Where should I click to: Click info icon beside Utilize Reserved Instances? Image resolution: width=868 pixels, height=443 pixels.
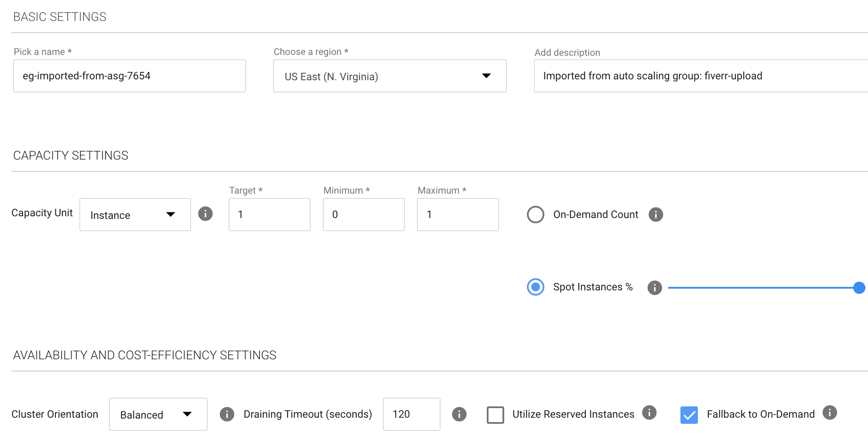(649, 412)
